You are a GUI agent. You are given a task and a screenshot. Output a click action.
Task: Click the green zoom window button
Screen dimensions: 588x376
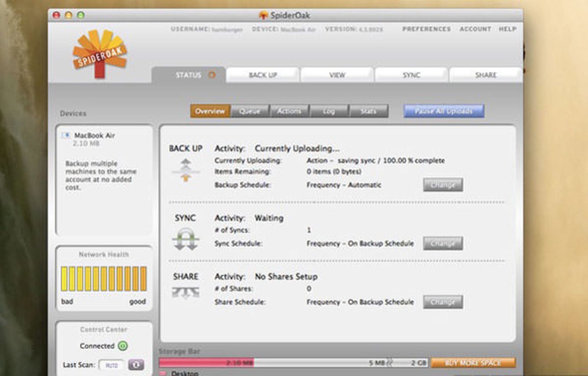click(81, 15)
